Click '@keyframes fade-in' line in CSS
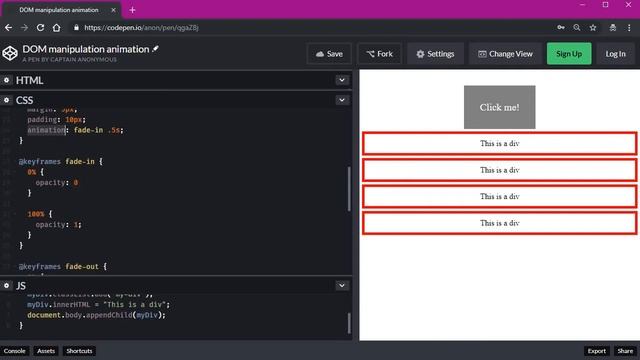Image resolution: width=640 pixels, height=360 pixels. coord(60,162)
